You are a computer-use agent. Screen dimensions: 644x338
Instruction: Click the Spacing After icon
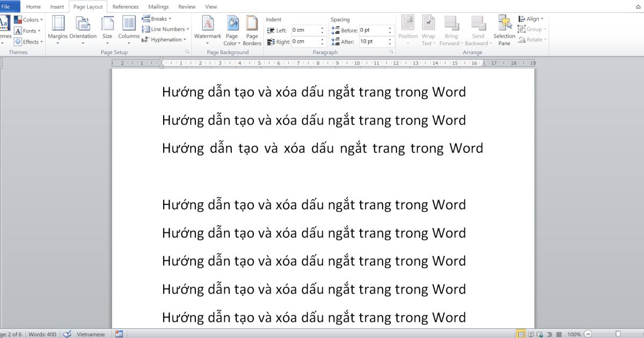tap(335, 41)
